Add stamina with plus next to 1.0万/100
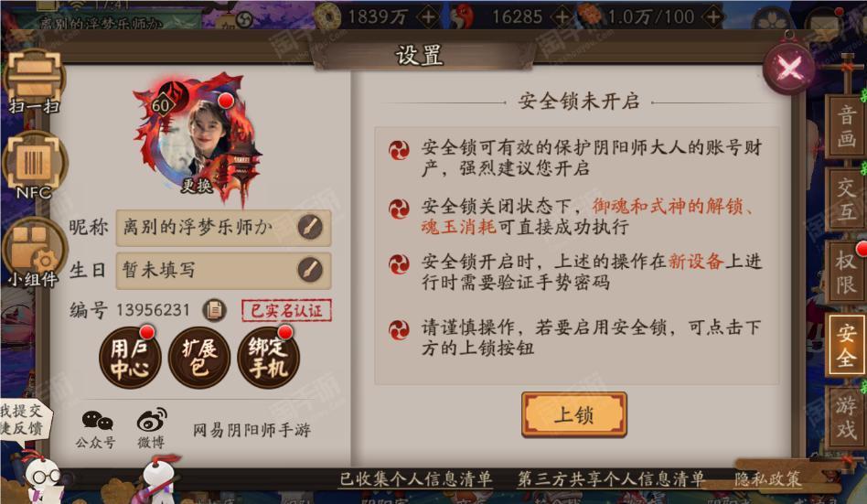Image resolution: width=867 pixels, height=504 pixels. coord(713,16)
